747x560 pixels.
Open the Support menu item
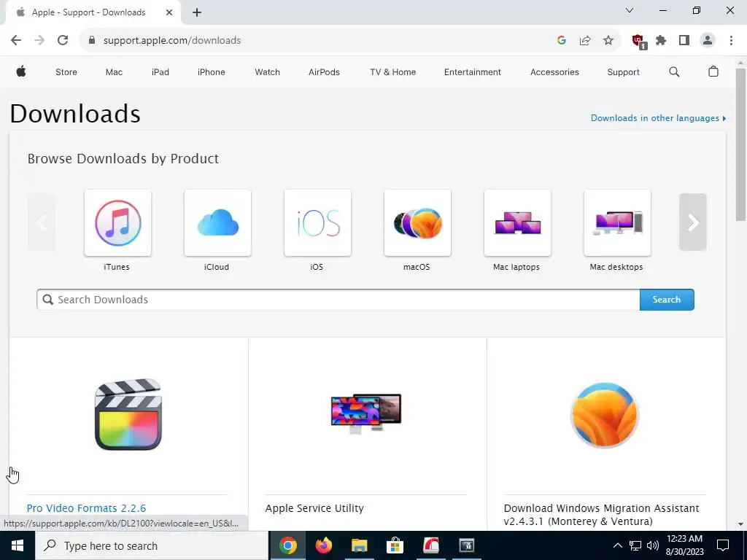click(x=623, y=72)
